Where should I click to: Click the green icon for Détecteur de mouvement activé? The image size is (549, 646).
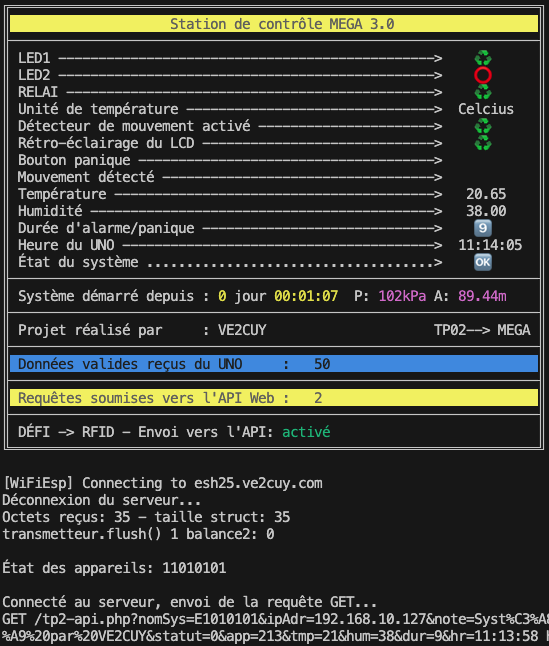[x=483, y=126]
